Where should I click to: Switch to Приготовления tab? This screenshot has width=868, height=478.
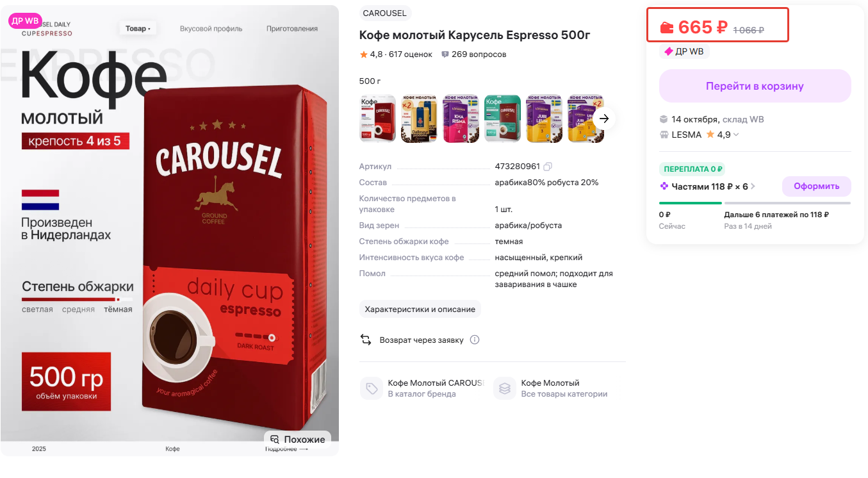pyautogui.click(x=292, y=28)
